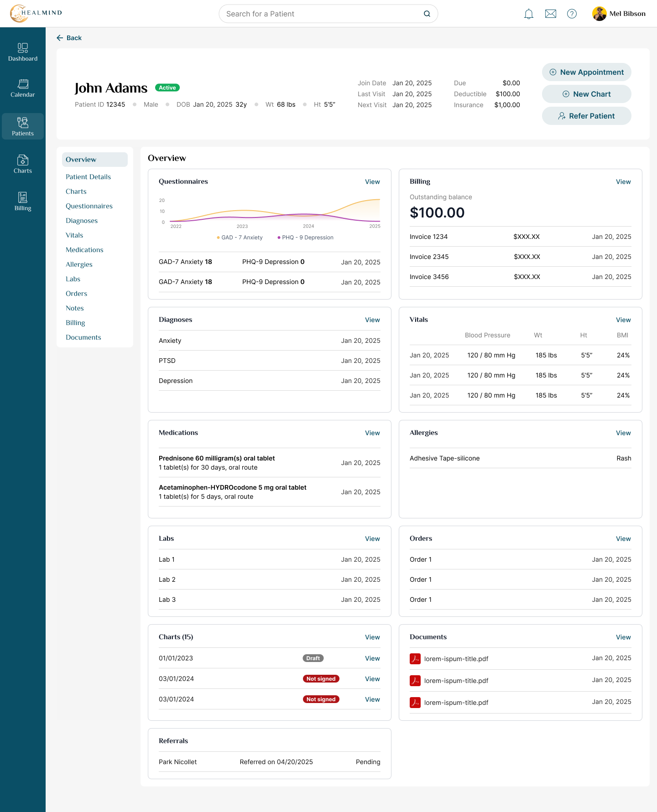The height and width of the screenshot is (812, 657).
Task: View the 01/01/2023 draft chart
Action: pos(372,658)
